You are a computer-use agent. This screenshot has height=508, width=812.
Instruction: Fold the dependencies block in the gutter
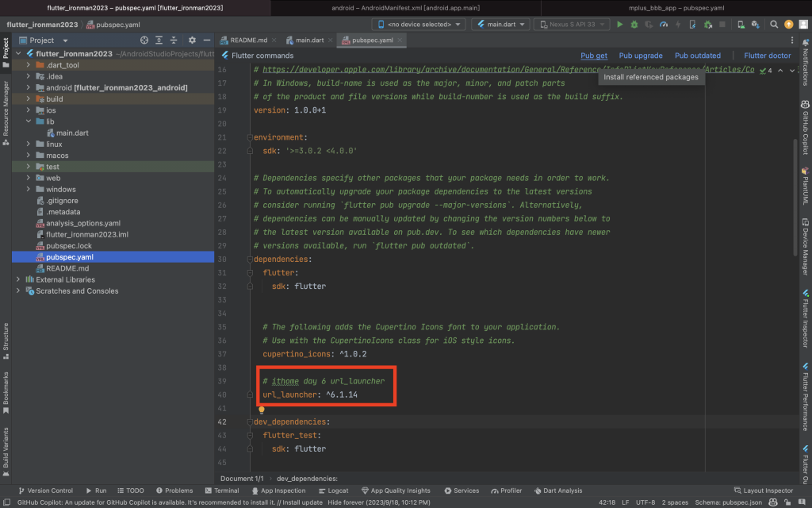point(250,260)
